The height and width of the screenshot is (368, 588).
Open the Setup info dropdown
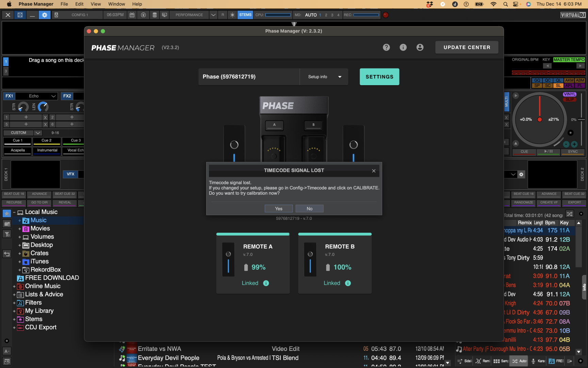click(x=324, y=77)
